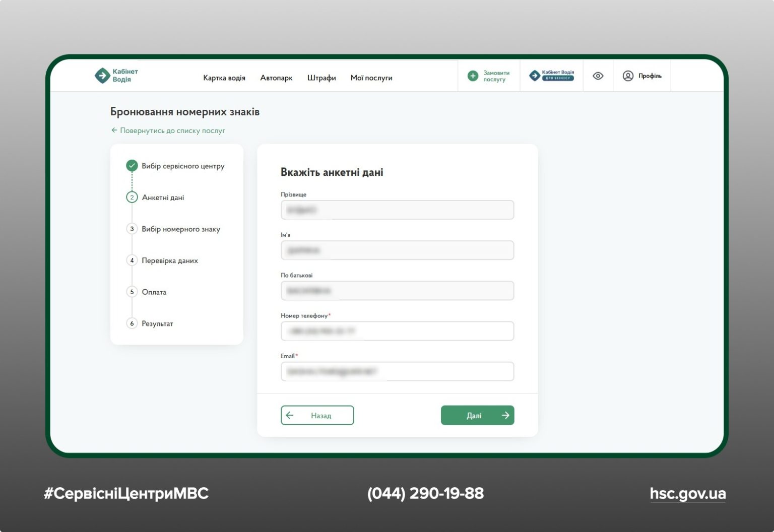
Task: Open the Картка водія menu item
Action: point(224,78)
